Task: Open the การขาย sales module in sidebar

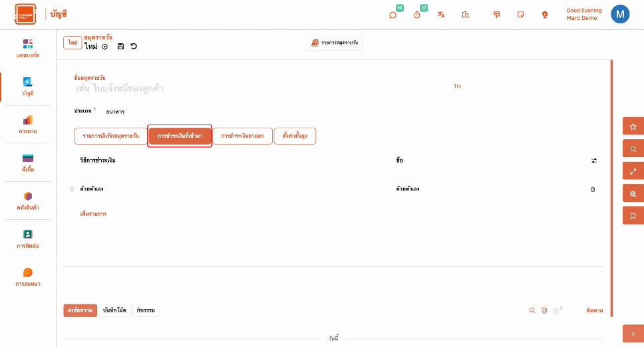Action: (28, 125)
